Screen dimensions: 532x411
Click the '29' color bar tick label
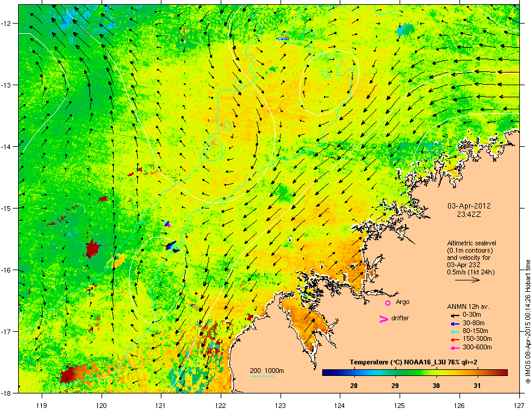pos(395,386)
